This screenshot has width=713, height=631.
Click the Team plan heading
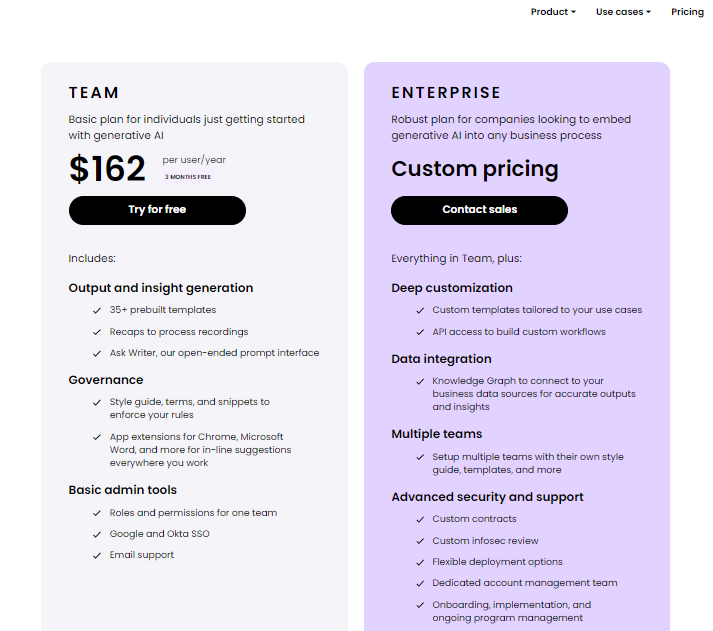click(x=94, y=93)
